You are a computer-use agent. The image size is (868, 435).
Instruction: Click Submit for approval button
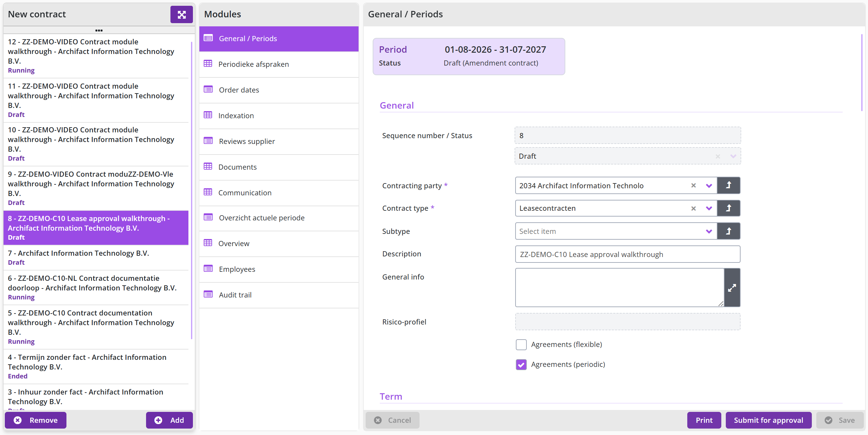(x=768, y=420)
